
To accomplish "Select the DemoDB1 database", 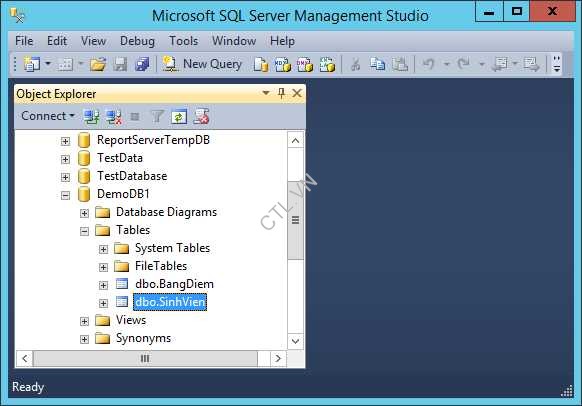I will pos(123,194).
